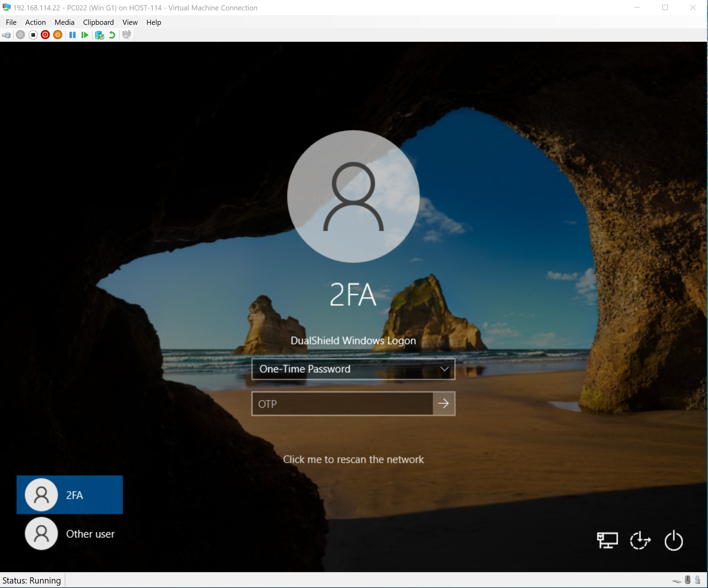Open the View menu

click(130, 22)
